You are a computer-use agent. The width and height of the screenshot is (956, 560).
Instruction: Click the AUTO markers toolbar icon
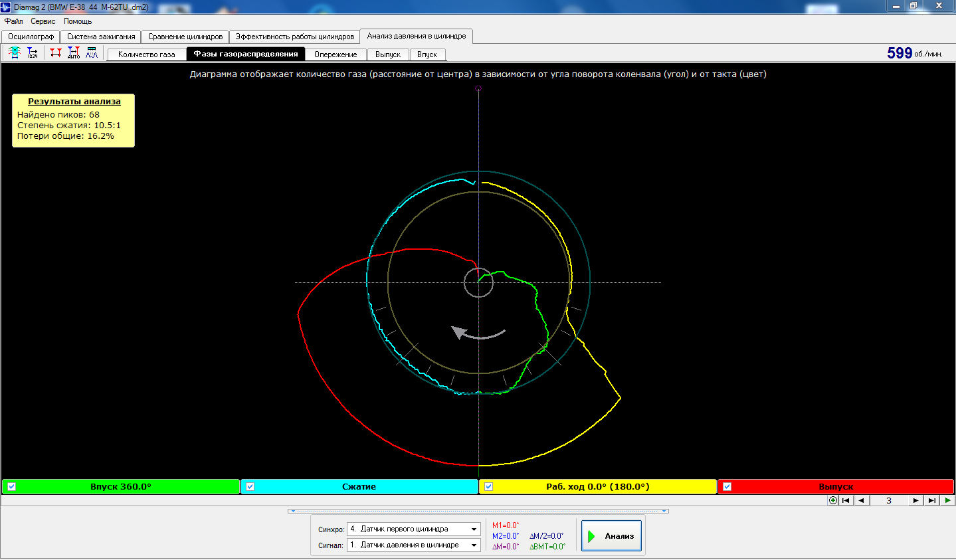click(74, 53)
